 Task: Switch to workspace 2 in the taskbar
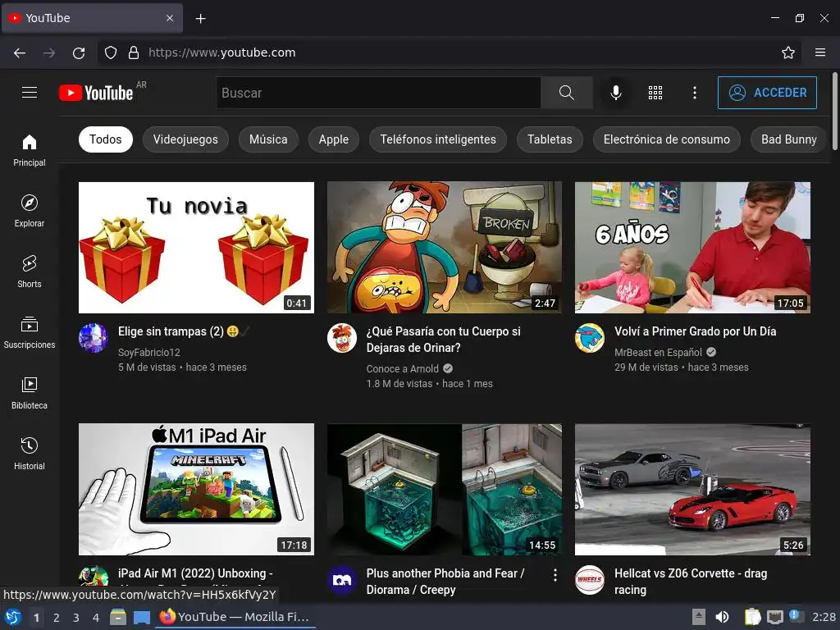click(x=57, y=618)
